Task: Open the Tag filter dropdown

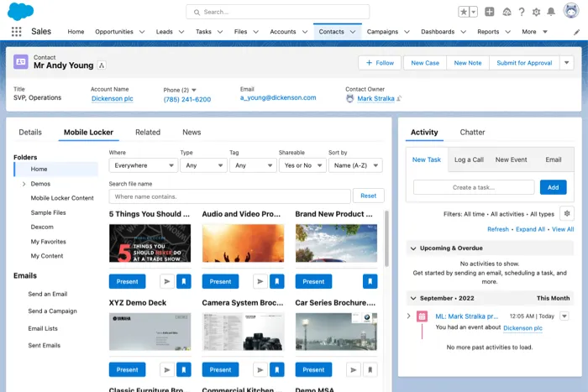Action: click(x=253, y=165)
